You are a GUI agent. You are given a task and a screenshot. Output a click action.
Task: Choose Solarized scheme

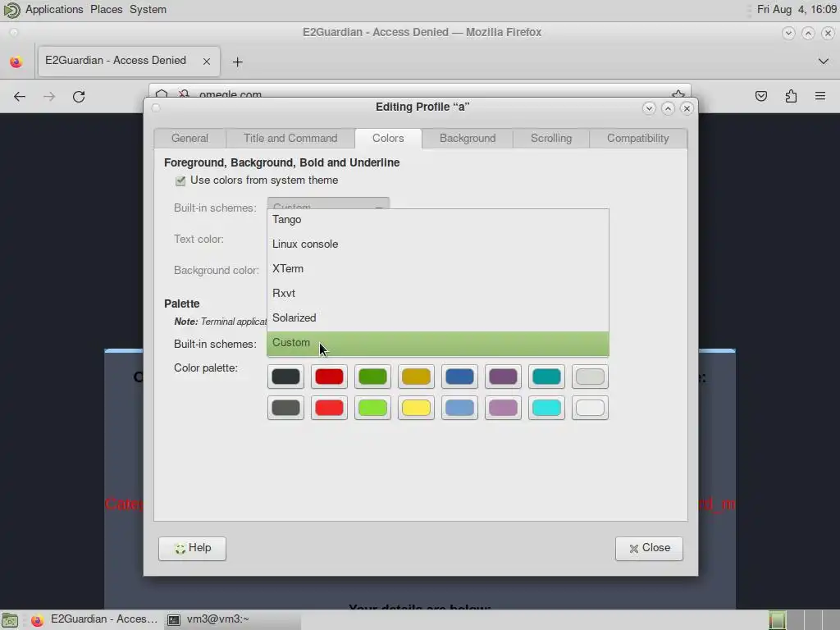tap(438, 318)
